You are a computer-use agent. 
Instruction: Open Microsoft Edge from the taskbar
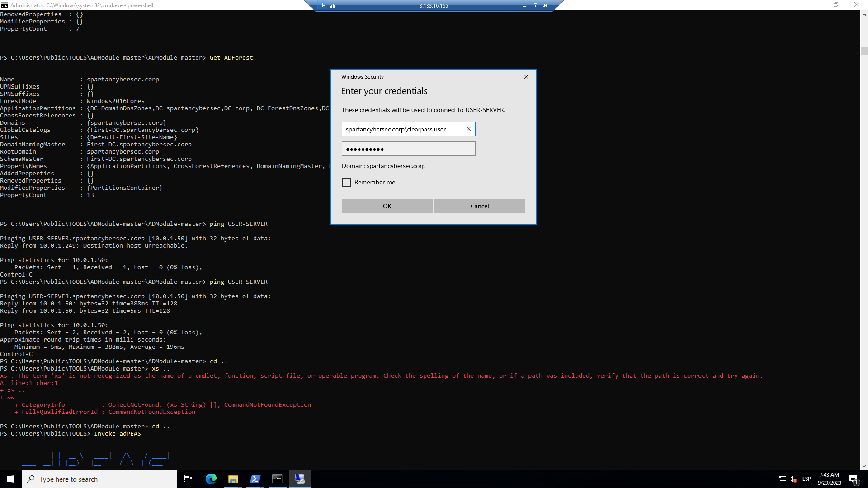click(x=211, y=479)
